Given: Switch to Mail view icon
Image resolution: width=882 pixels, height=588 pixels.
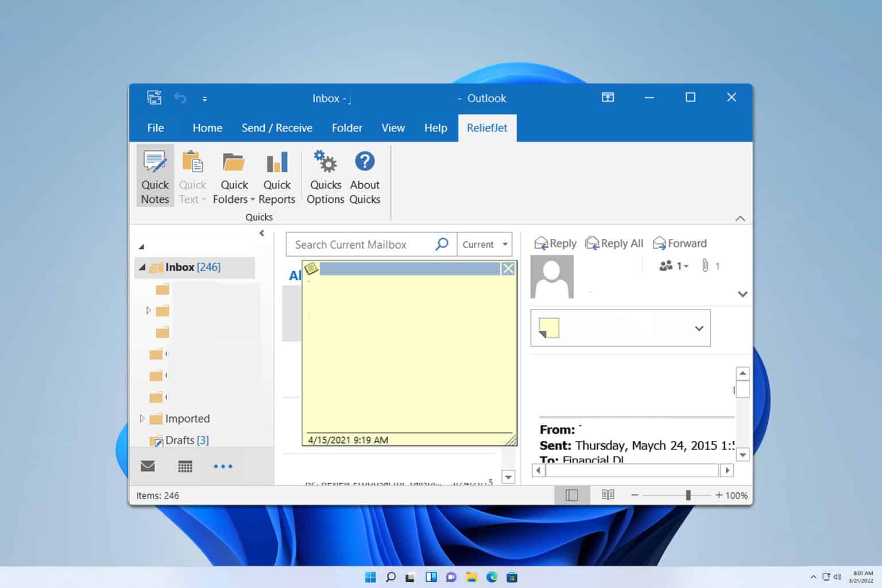Looking at the screenshot, I should pyautogui.click(x=148, y=466).
